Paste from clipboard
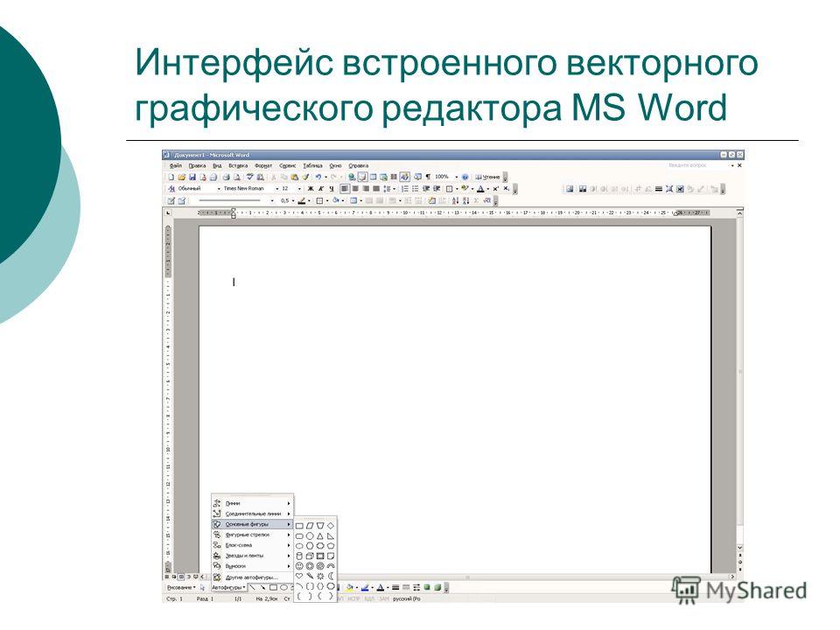Image resolution: width=840 pixels, height=630 pixels. click(x=295, y=177)
